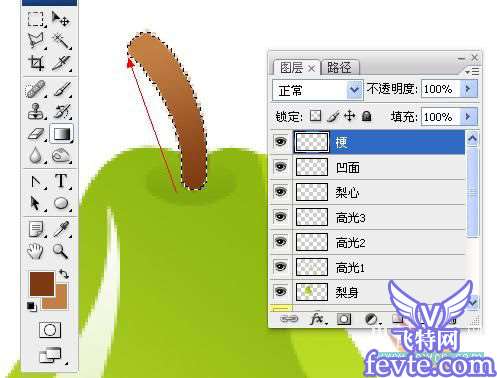Open the background color picker
Viewport: 497px width, 378px height.
[x=60, y=302]
